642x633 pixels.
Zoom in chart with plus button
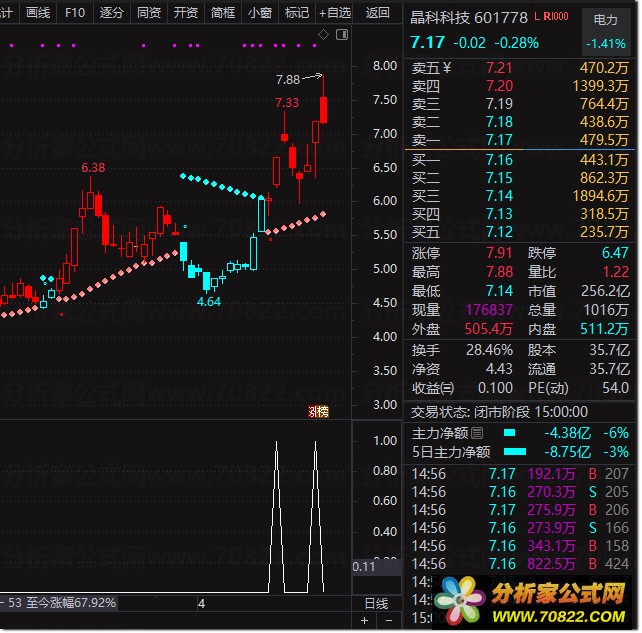(364, 621)
